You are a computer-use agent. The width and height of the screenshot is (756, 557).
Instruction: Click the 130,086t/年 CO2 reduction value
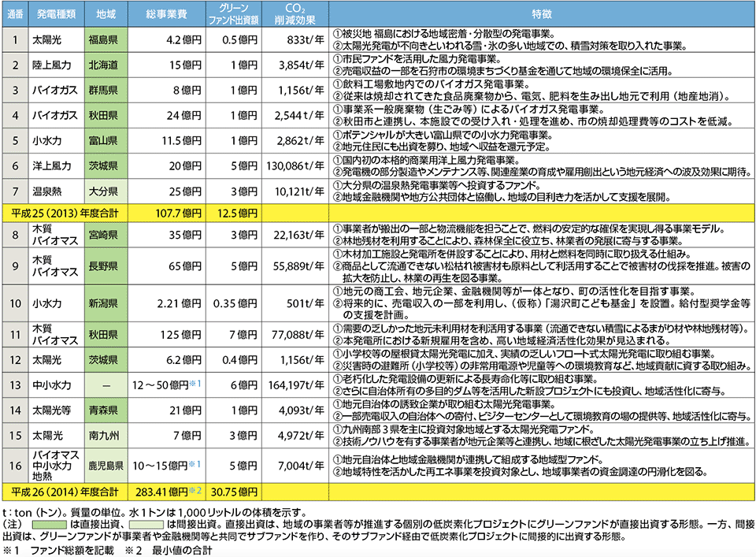295,166
